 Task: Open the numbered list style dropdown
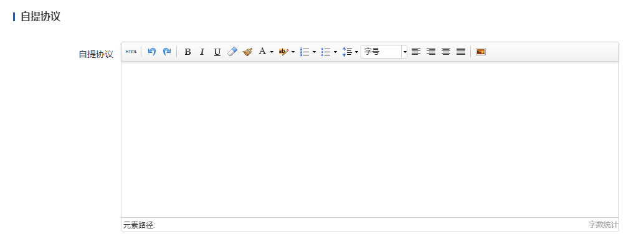tap(314, 52)
